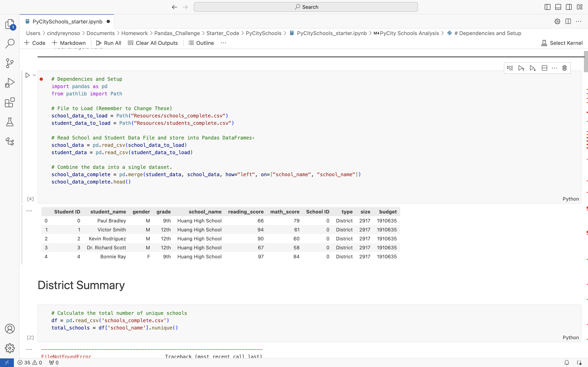Toggle the bottom panel layout icon
588x367 pixels.
(558, 7)
